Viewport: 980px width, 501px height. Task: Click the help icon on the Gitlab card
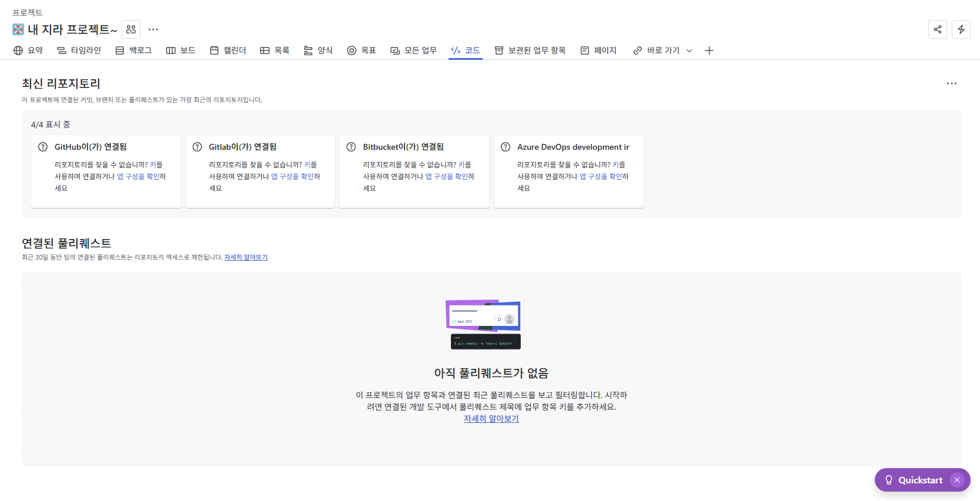pyautogui.click(x=197, y=147)
